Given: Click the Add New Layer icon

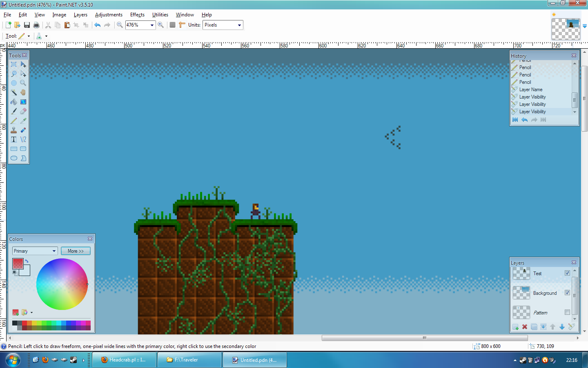Looking at the screenshot, I should coord(515,327).
